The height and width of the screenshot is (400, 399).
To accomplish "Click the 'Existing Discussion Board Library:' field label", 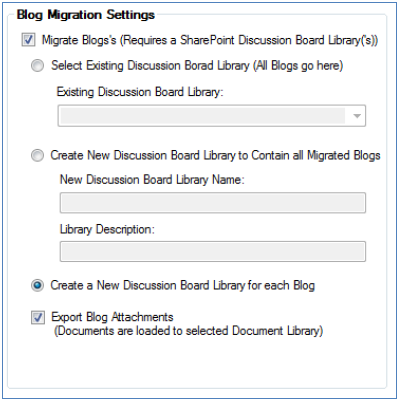I will pyautogui.click(x=140, y=92).
